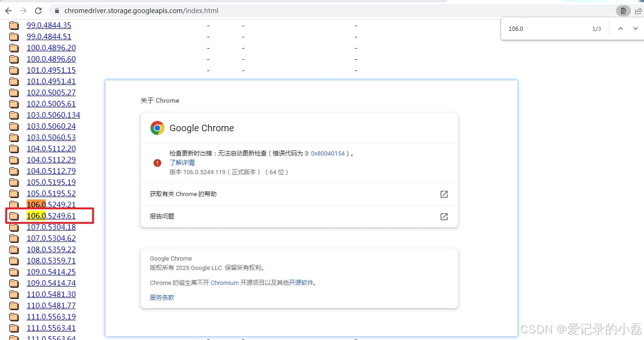This screenshot has width=644, height=340.
Task: Open the 102.0.5005.27 folder link
Action: coord(51,92)
